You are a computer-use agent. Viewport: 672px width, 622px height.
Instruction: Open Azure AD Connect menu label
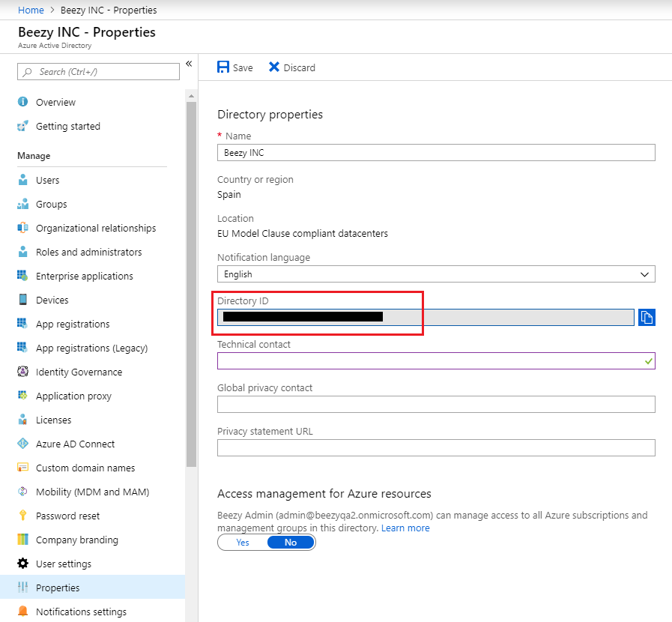76,444
